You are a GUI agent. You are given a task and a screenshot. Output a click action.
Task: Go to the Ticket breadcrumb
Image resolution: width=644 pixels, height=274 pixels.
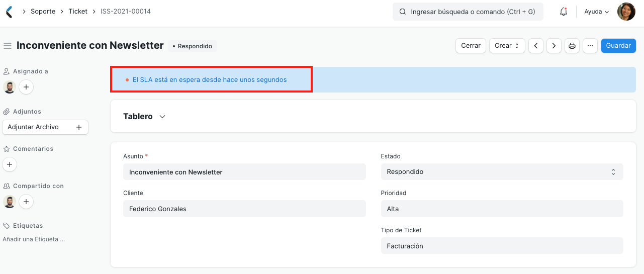coord(78,12)
